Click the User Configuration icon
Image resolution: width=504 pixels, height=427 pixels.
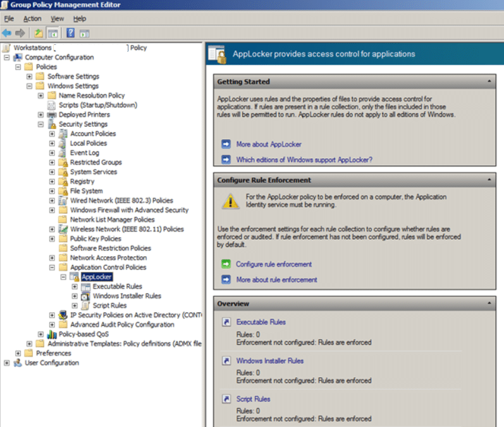click(17, 362)
